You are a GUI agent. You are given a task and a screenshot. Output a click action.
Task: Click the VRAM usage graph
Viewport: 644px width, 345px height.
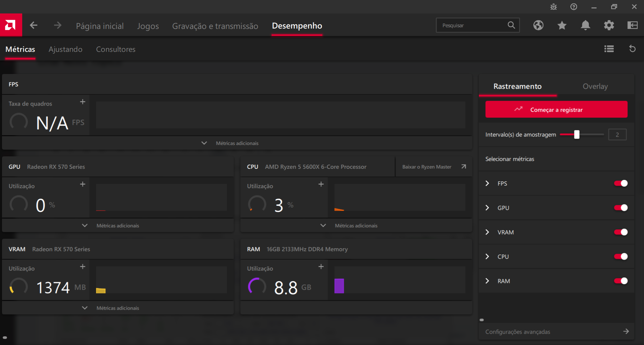[x=161, y=280]
